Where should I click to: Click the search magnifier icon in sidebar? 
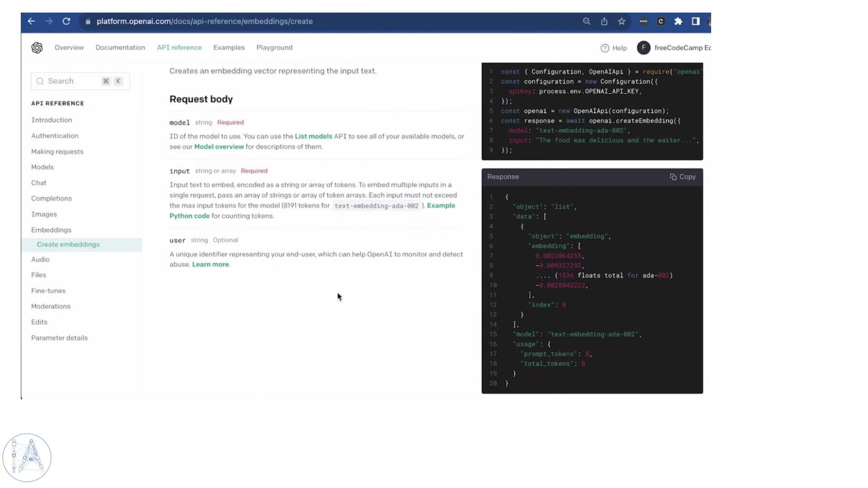pyautogui.click(x=40, y=81)
